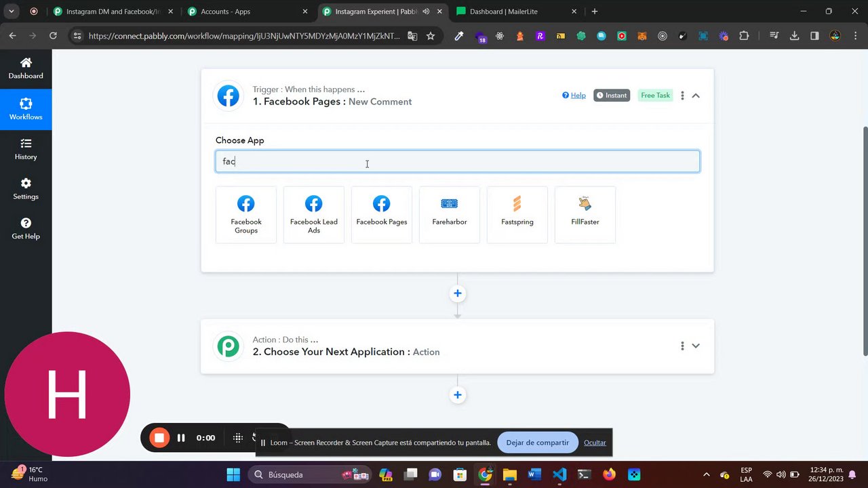Go back in browser history
The height and width of the screenshot is (488, 868).
[x=12, y=36]
